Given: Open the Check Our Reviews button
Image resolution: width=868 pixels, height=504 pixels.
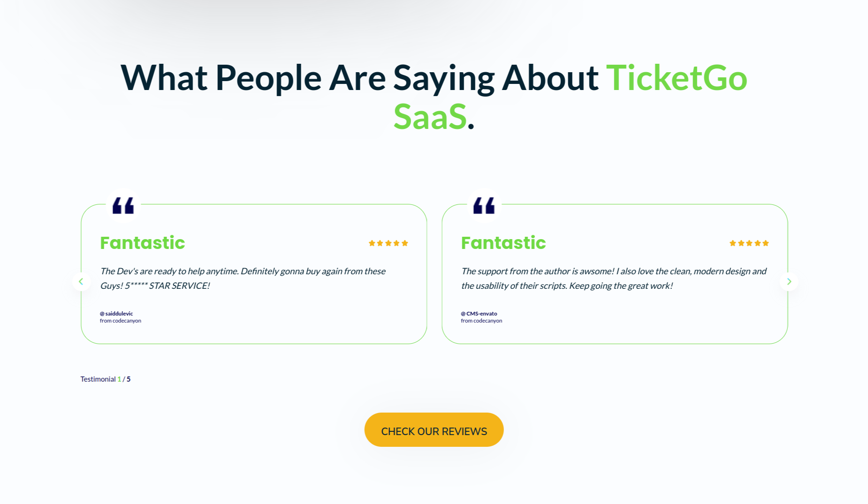Looking at the screenshot, I should pyautogui.click(x=434, y=430).
